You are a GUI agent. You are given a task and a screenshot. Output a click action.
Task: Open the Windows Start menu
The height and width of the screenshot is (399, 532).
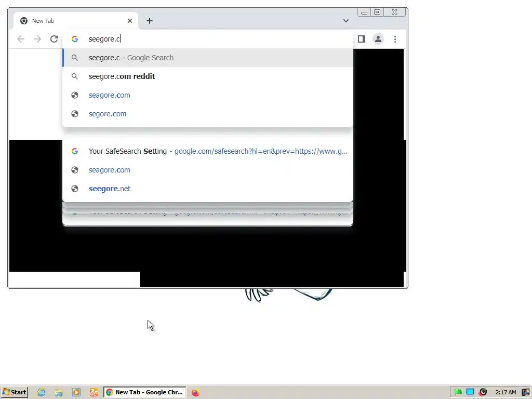click(x=15, y=392)
